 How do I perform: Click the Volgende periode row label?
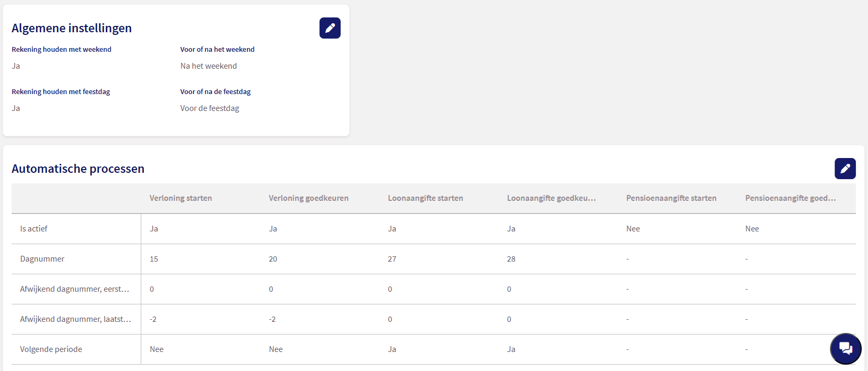[51, 349]
